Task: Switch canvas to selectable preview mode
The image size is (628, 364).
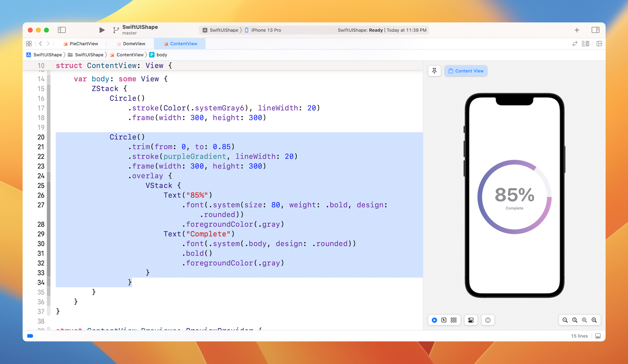Action: (444, 320)
